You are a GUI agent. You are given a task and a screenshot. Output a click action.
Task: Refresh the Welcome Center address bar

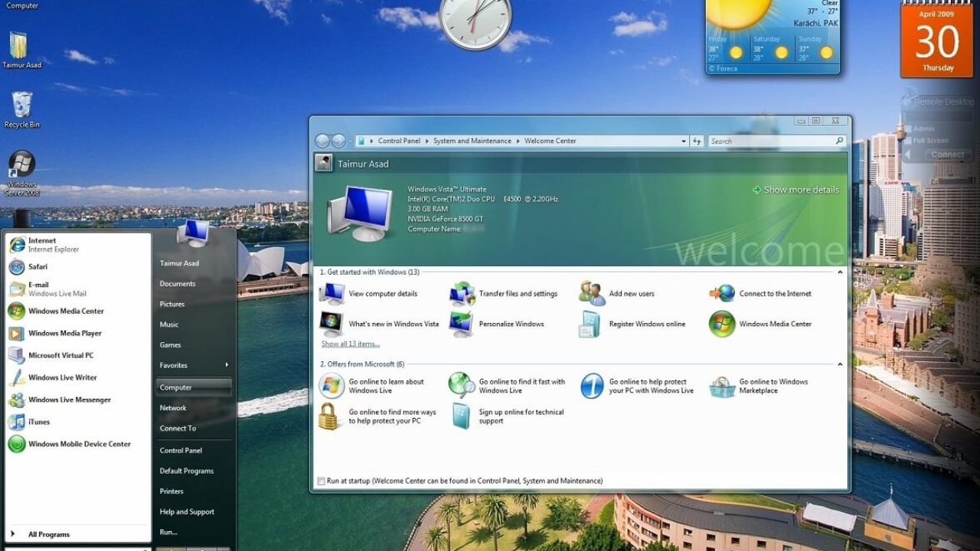pos(697,141)
